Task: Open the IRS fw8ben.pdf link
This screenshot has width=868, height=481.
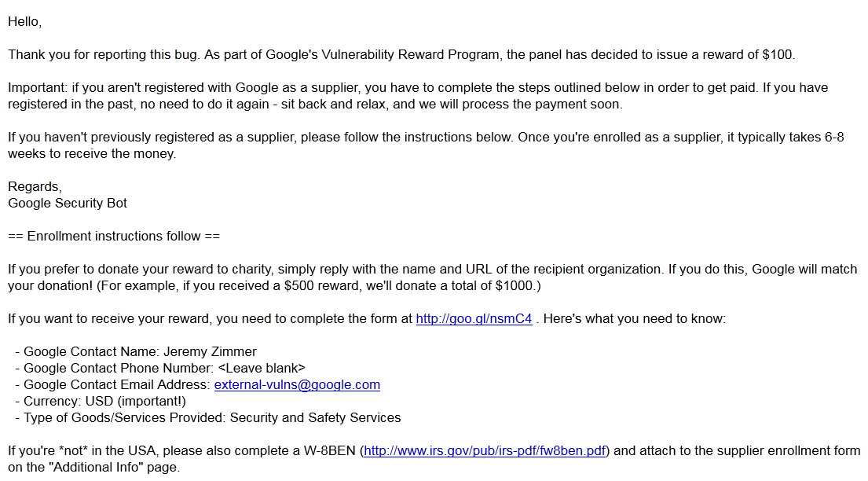Action: click(x=485, y=451)
